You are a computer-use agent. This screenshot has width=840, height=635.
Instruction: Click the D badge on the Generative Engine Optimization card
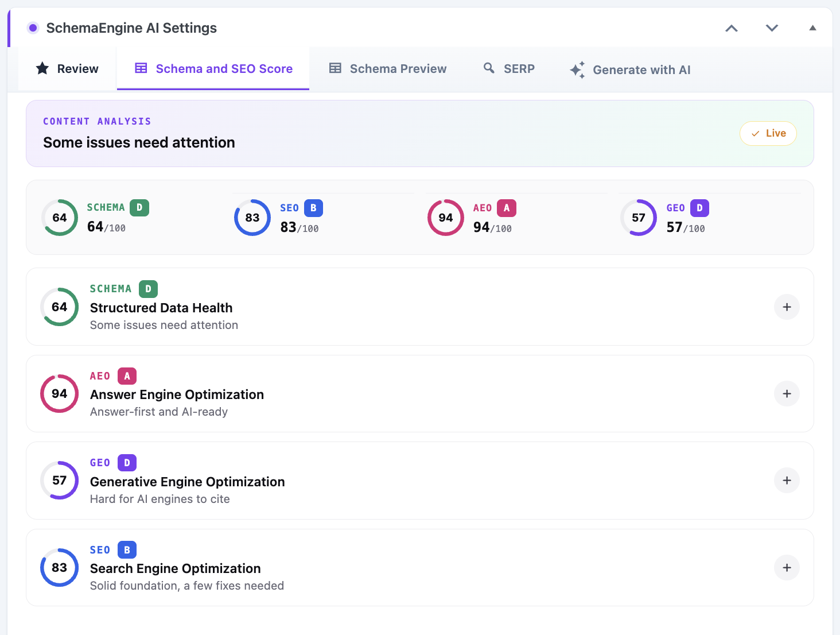coord(127,463)
